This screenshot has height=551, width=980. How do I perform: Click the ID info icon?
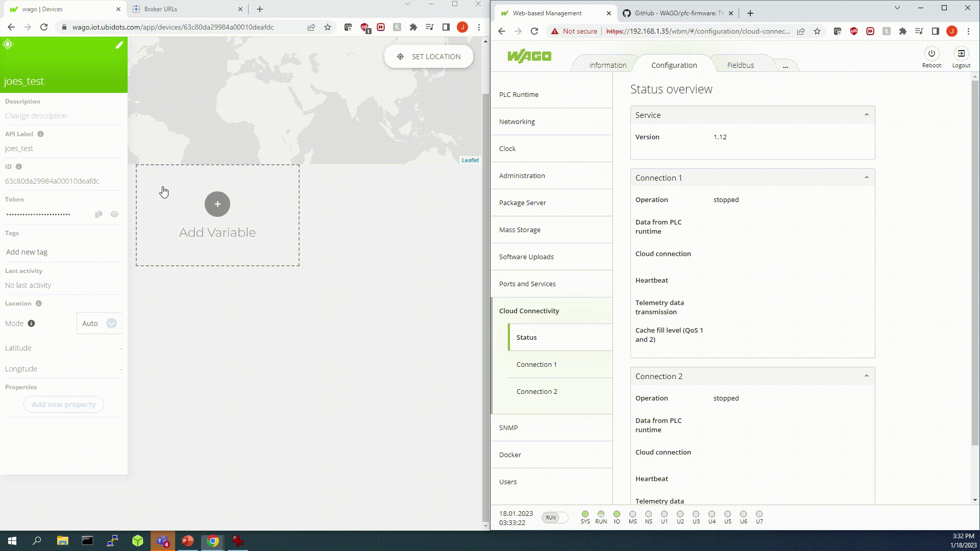(x=19, y=167)
